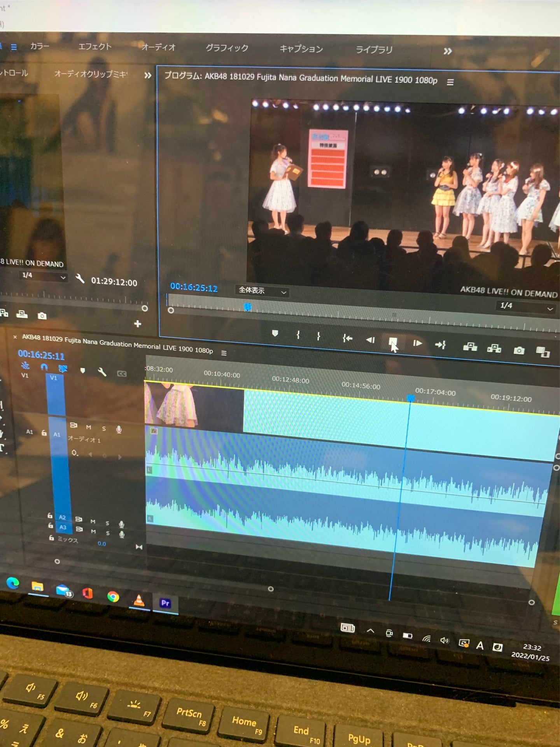Mute audio track A2
The image size is (560, 747).
pyautogui.click(x=93, y=521)
